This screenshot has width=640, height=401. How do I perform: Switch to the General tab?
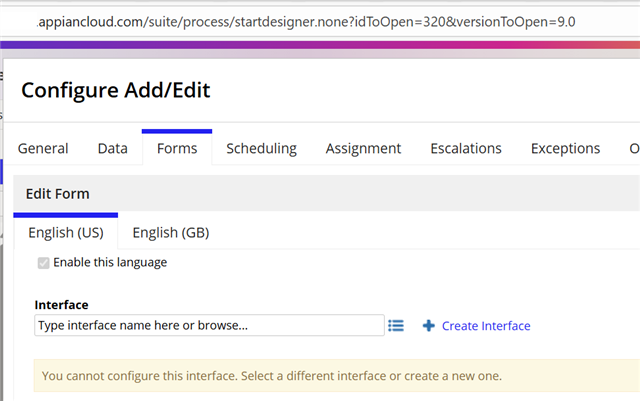[x=43, y=148]
